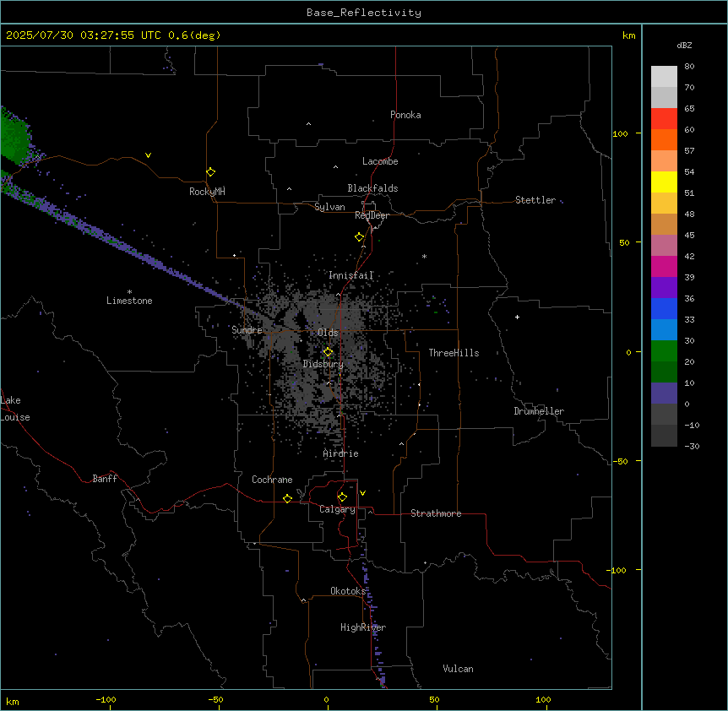Click the Vulcan city label
This screenshot has height=711, width=728.
point(458,669)
